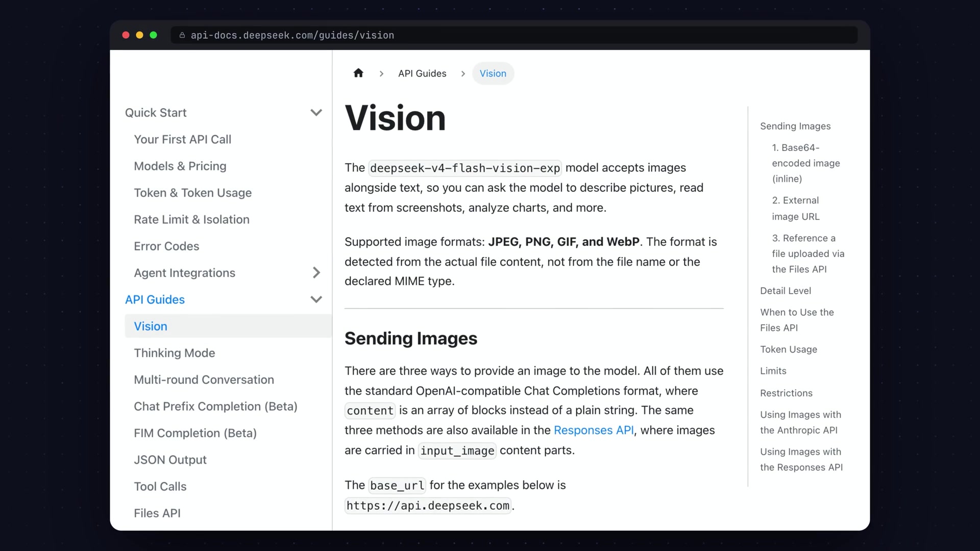The width and height of the screenshot is (980, 551).
Task: Open the Multi-round Conversation guide
Action: pyautogui.click(x=204, y=380)
